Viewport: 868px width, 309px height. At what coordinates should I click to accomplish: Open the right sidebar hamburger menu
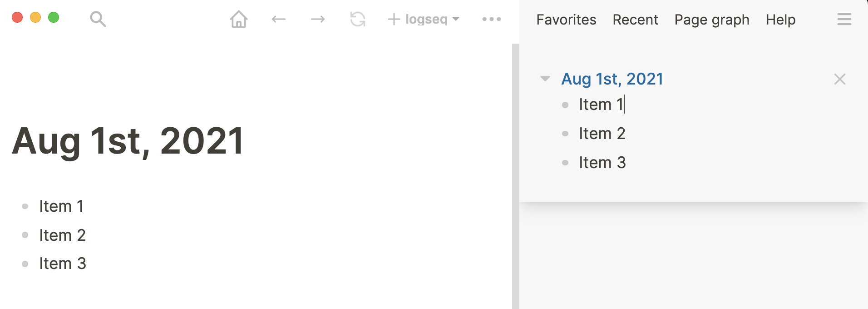pyautogui.click(x=844, y=19)
